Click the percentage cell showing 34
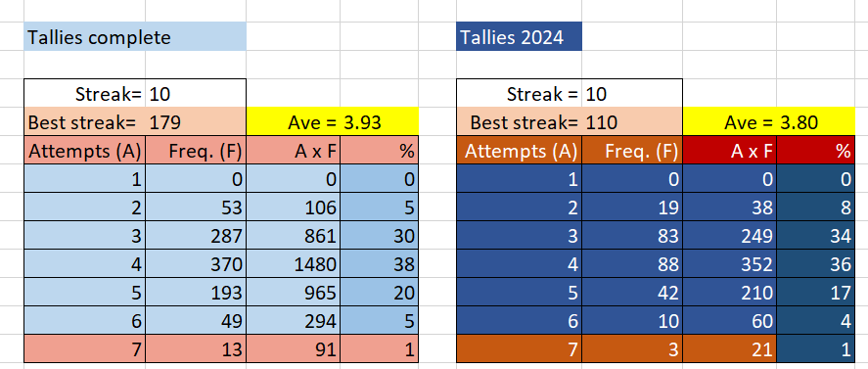This screenshot has width=868, height=369. [816, 236]
